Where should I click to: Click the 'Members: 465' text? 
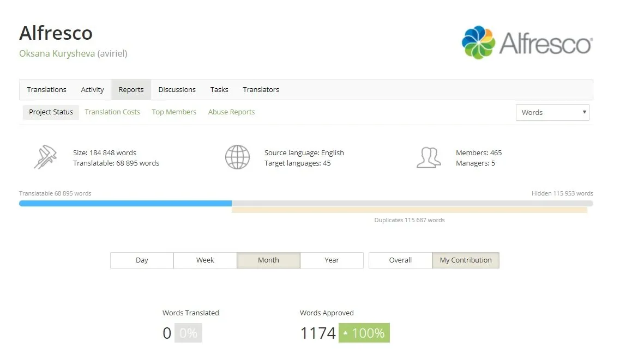(479, 152)
